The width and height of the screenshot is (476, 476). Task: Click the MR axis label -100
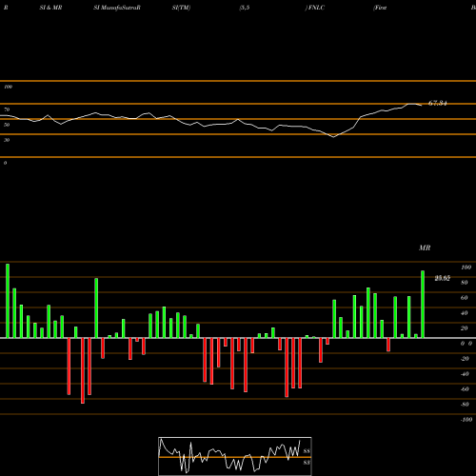466,420
